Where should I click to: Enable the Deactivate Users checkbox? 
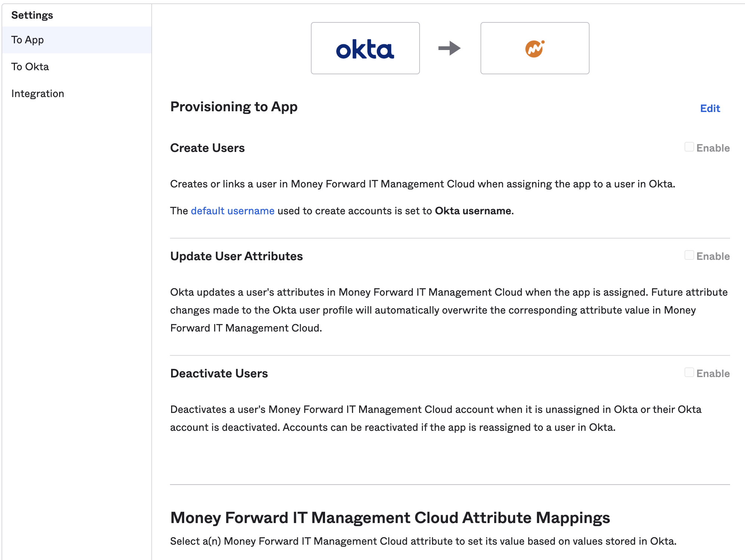[x=689, y=373]
